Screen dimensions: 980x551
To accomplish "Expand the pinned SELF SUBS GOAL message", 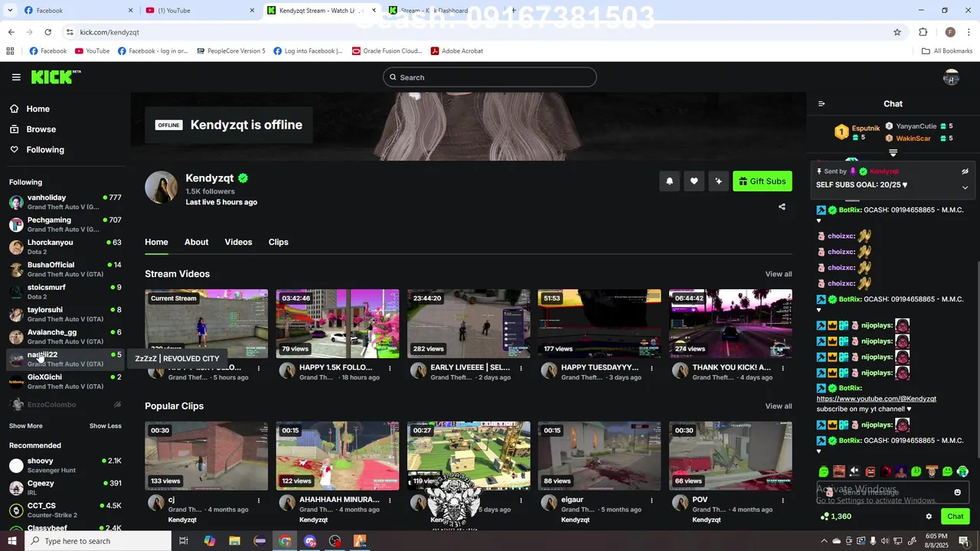I will click(x=965, y=187).
